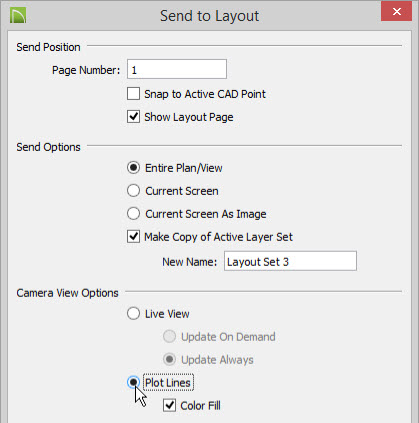The image size is (419, 423).
Task: Disable the Color Fill checkbox
Action: 169,405
